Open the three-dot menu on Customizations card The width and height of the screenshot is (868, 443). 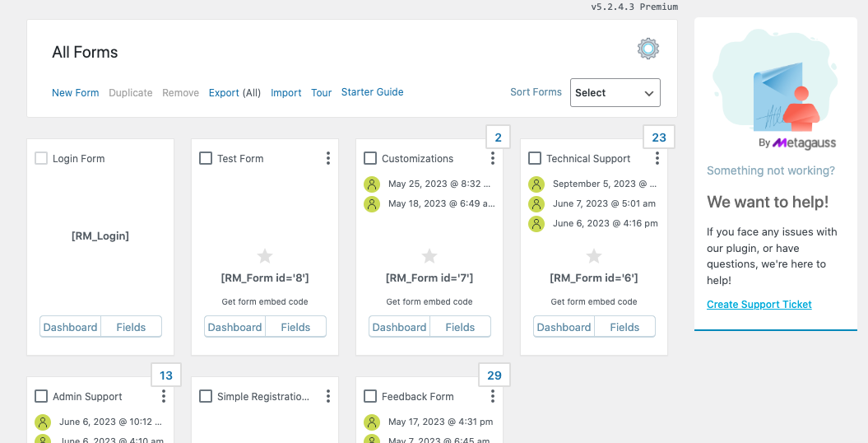[x=493, y=158]
